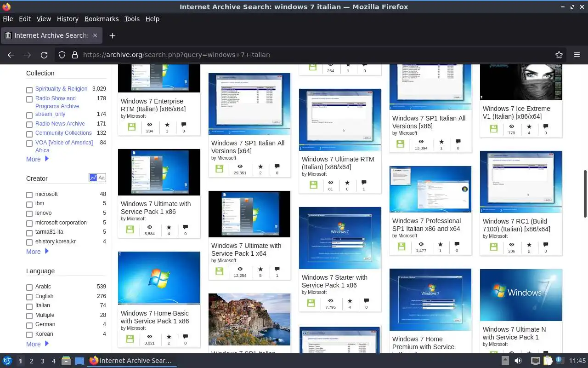Viewport: 588px width, 368px height.
Task: Select the tarma81-ita creator checkbox
Action: tap(29, 233)
